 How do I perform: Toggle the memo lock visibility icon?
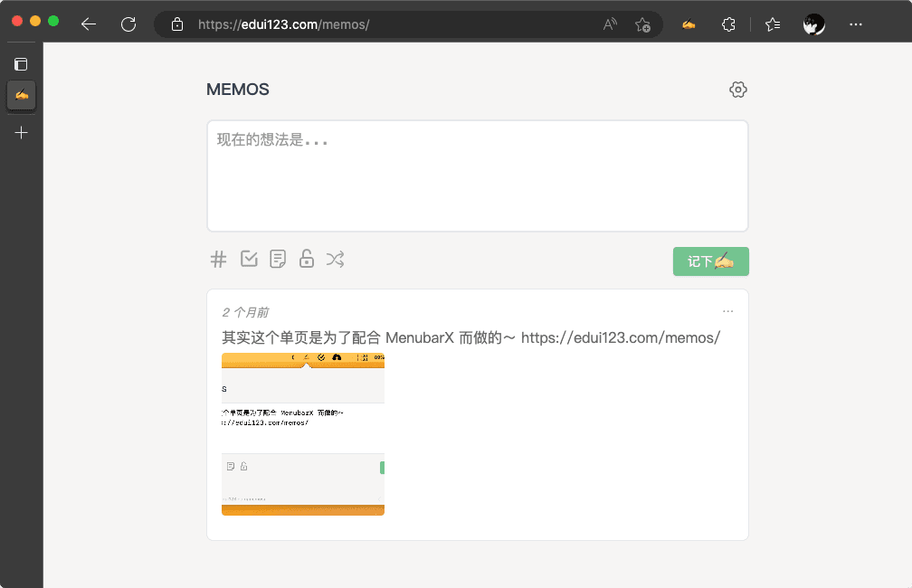307,260
